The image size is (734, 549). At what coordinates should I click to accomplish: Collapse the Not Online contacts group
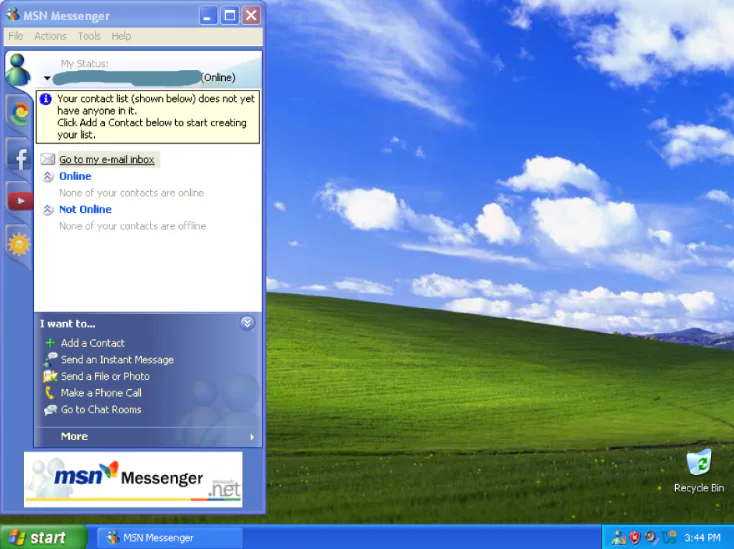click(x=48, y=210)
